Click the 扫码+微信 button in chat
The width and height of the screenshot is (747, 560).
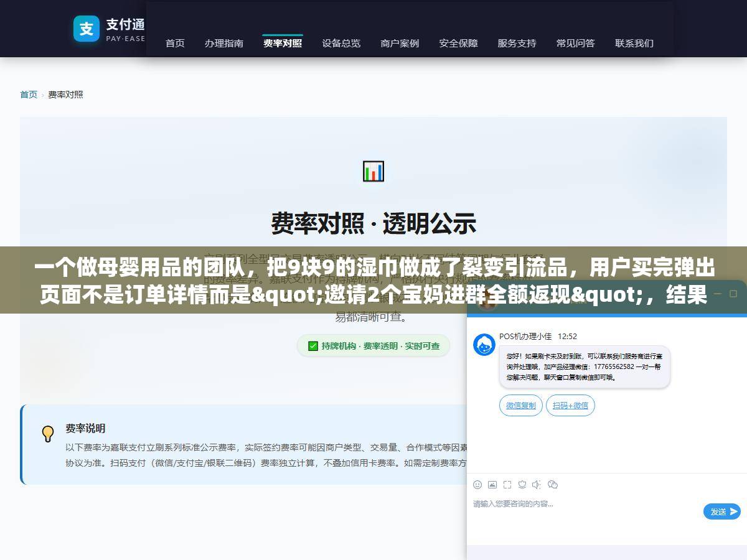(570, 406)
